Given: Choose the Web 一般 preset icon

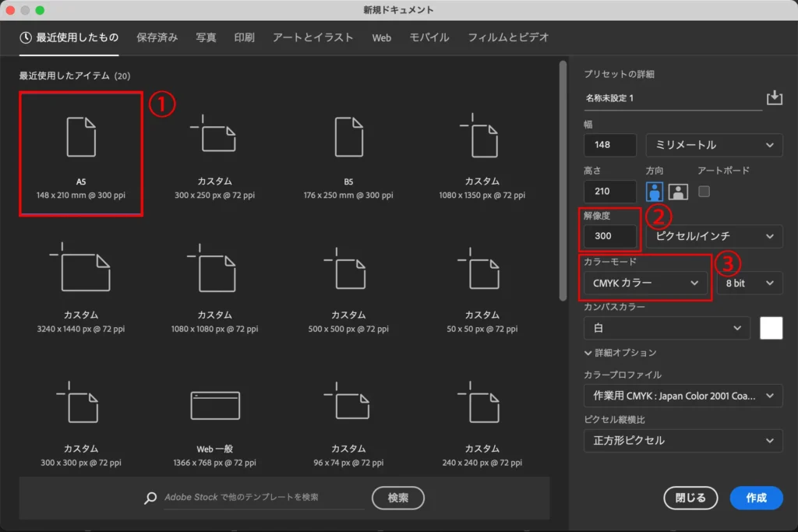Looking at the screenshot, I should point(215,405).
